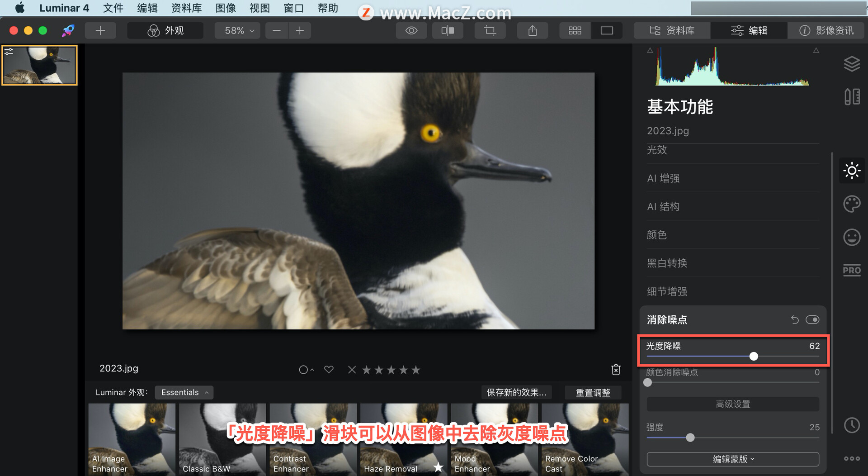The height and width of the screenshot is (476, 868).
Task: Click the quick preview eye icon
Action: point(411,30)
